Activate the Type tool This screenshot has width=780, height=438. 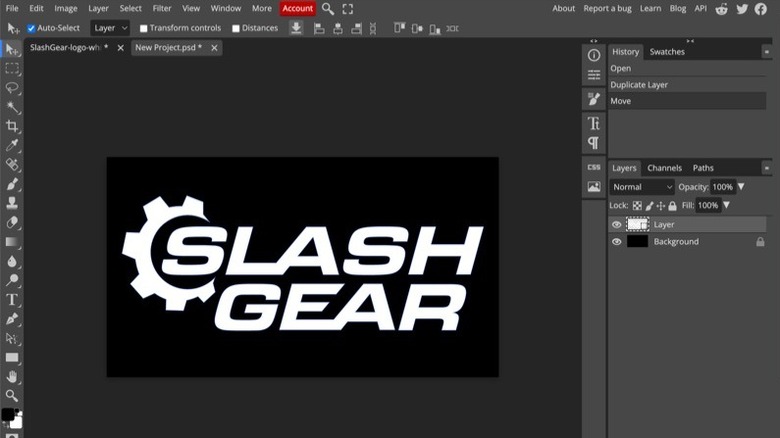point(12,299)
